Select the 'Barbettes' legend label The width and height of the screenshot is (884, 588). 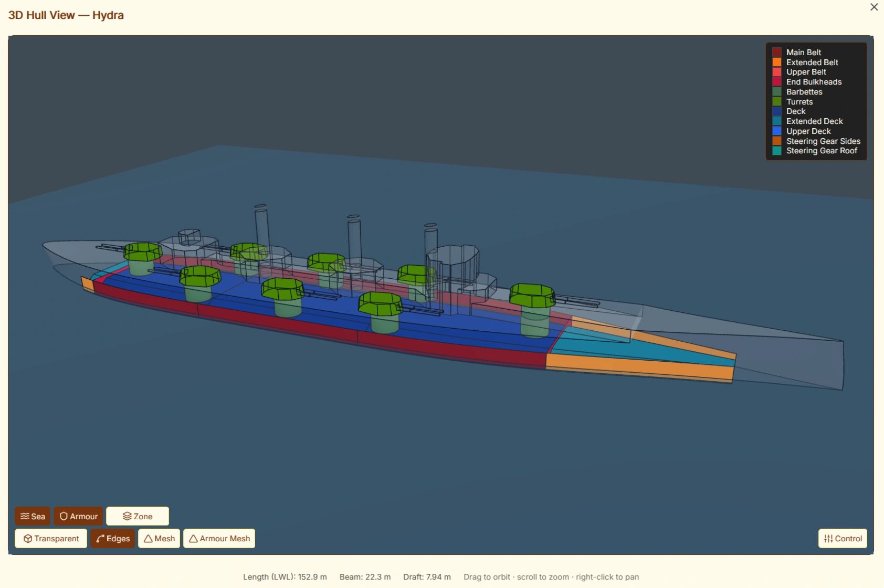pos(804,92)
